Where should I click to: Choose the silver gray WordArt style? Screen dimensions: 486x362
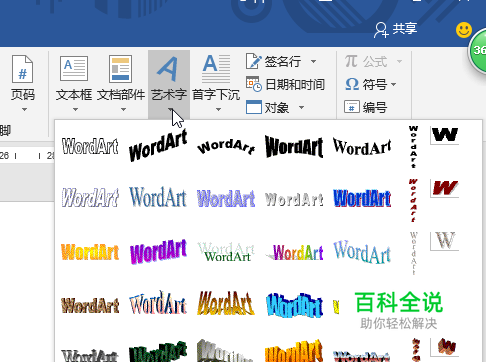294,199
